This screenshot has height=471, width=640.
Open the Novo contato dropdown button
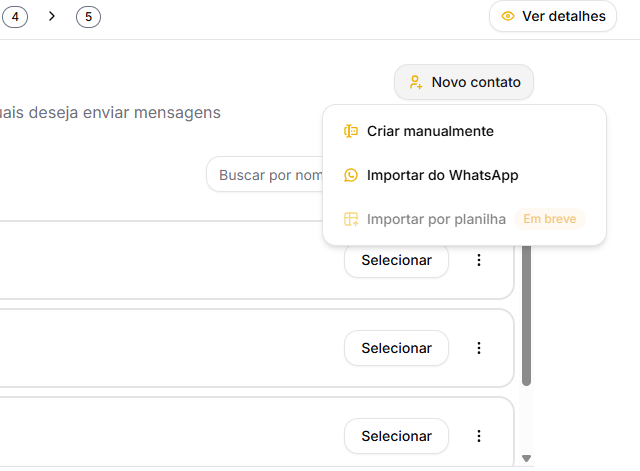click(x=464, y=82)
